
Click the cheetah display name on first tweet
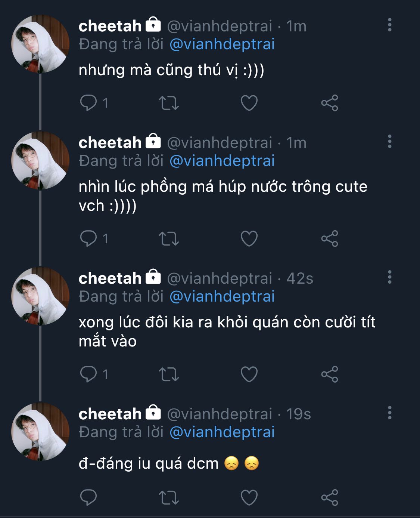pyautogui.click(x=110, y=26)
